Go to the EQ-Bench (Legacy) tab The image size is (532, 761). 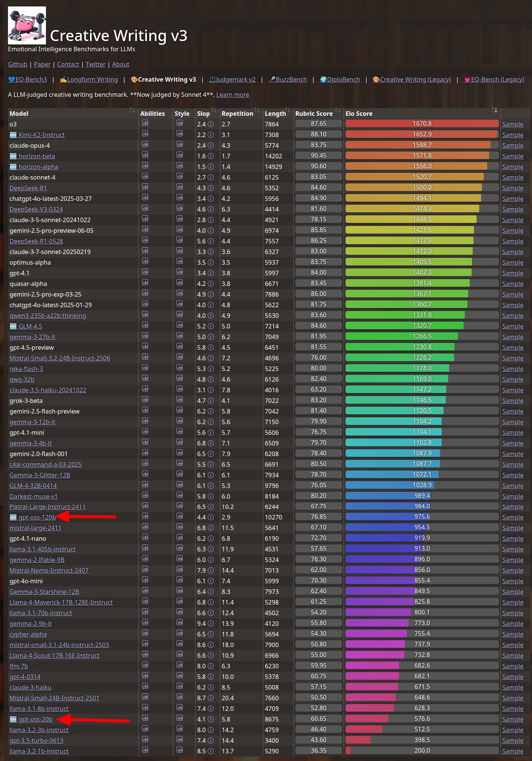[x=494, y=79]
